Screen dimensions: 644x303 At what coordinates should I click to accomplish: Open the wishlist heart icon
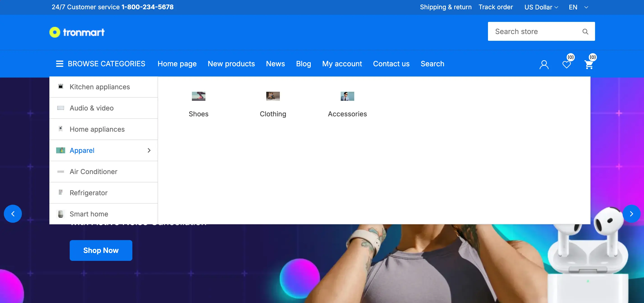[x=566, y=65]
